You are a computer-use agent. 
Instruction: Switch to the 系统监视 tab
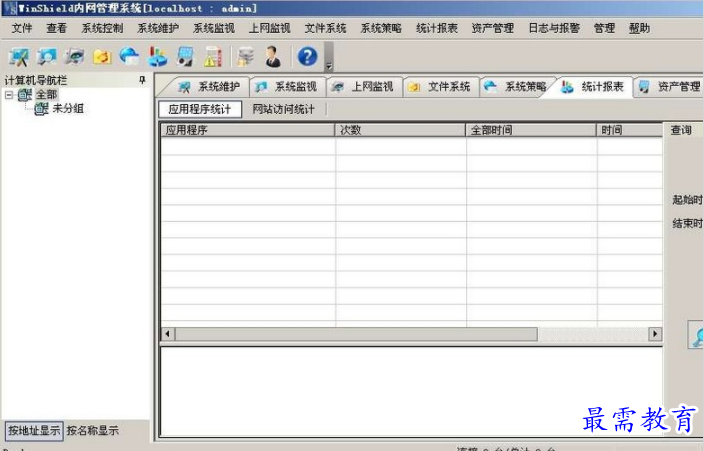[x=287, y=87]
